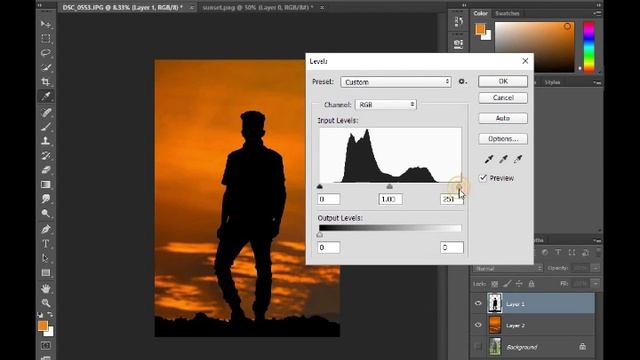640x360 pixels.
Task: Select the Pen tool
Action: (46, 229)
